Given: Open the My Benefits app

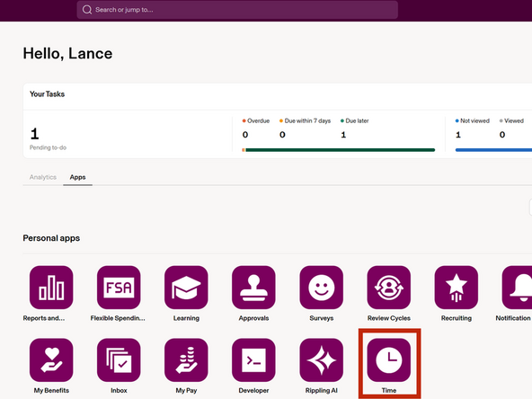Looking at the screenshot, I should [x=51, y=360].
